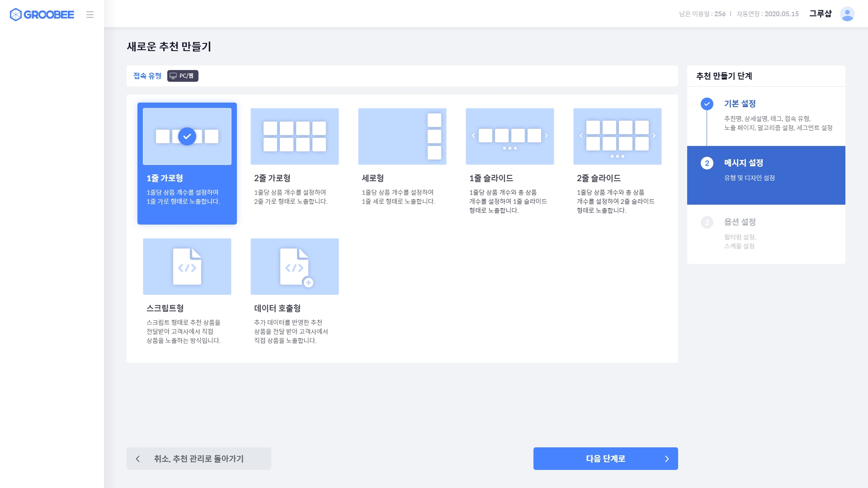Select the 세로형 vertical layout icon
The height and width of the screenshot is (488, 868).
tap(402, 136)
